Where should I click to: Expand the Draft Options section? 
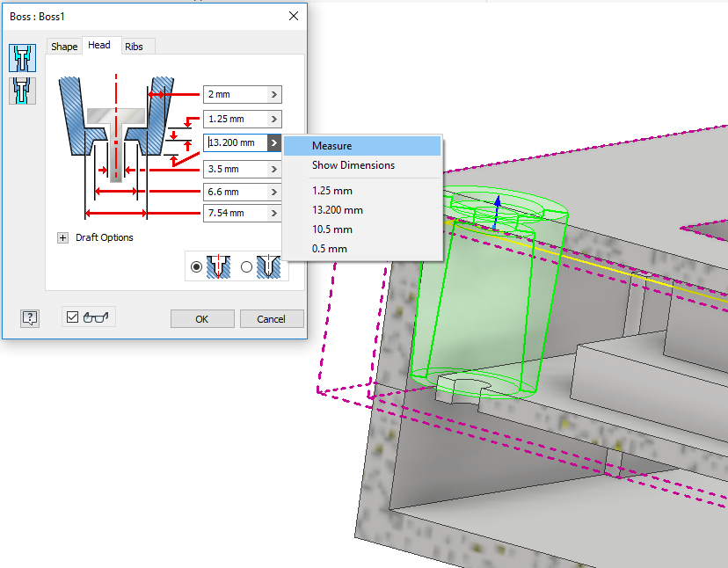pos(62,237)
